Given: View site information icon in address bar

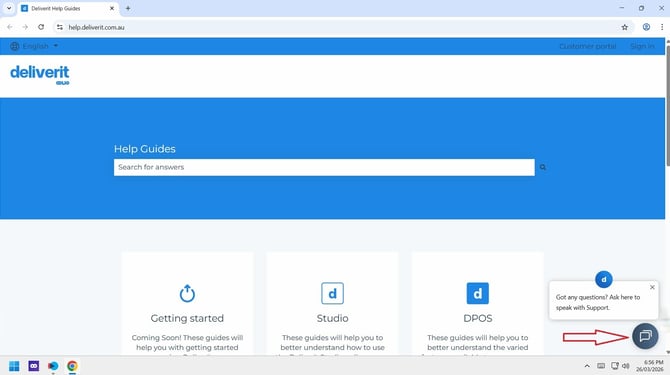Looking at the screenshot, I should point(60,27).
